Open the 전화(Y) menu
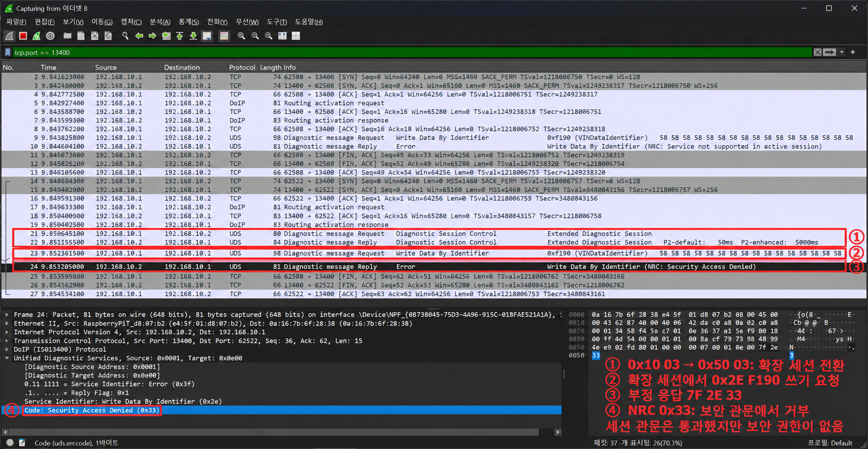This screenshot has width=868, height=449. [x=217, y=22]
